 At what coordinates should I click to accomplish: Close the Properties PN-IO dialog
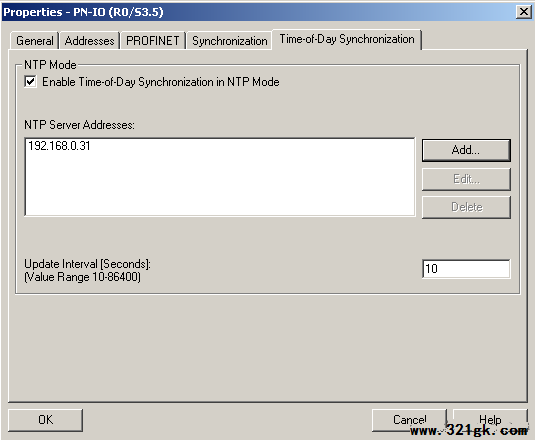(524, 12)
